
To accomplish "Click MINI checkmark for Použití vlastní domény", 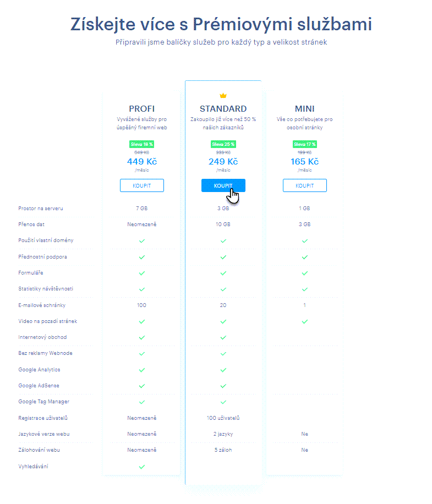I will point(304,241).
